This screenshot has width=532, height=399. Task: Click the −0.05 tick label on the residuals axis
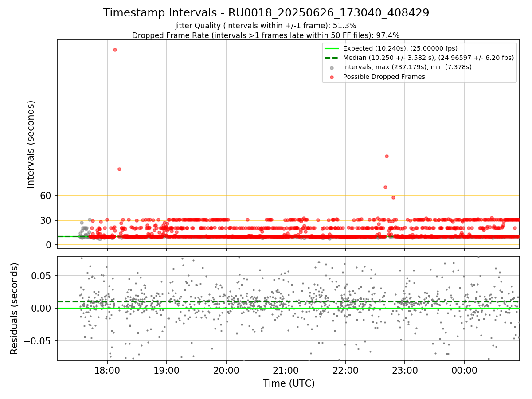click(x=38, y=341)
